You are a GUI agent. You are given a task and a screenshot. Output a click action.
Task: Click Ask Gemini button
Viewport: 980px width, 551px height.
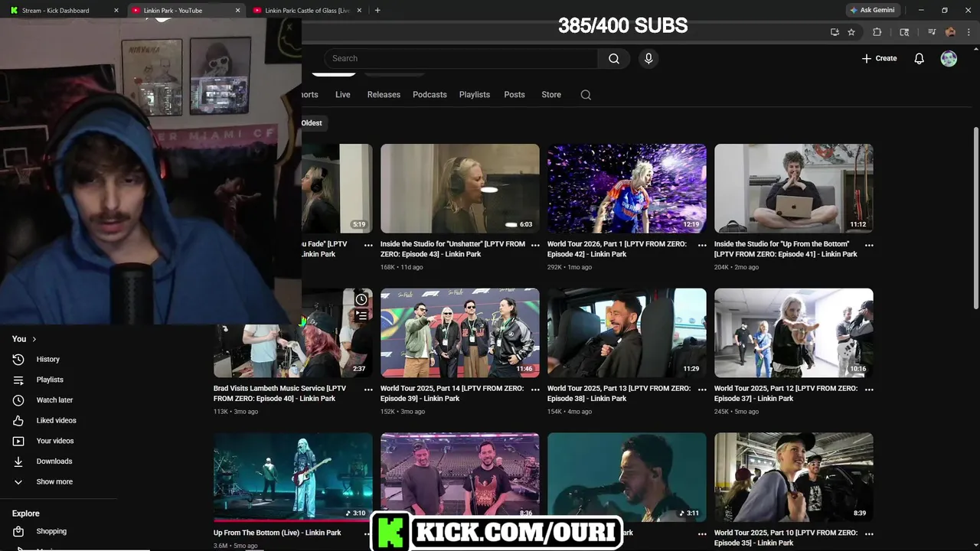pyautogui.click(x=872, y=11)
